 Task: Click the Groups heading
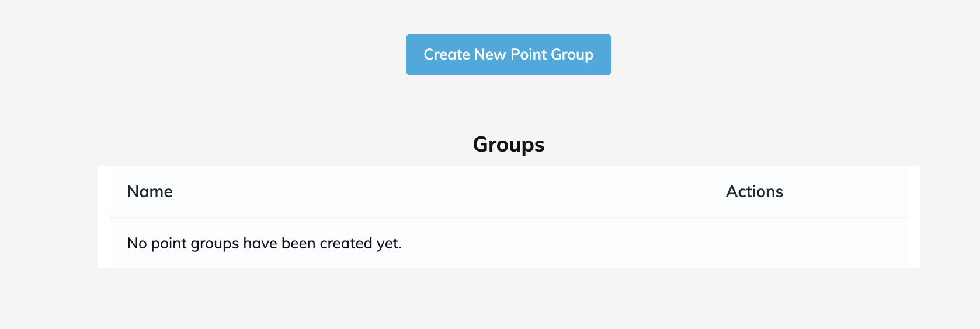[x=508, y=144]
